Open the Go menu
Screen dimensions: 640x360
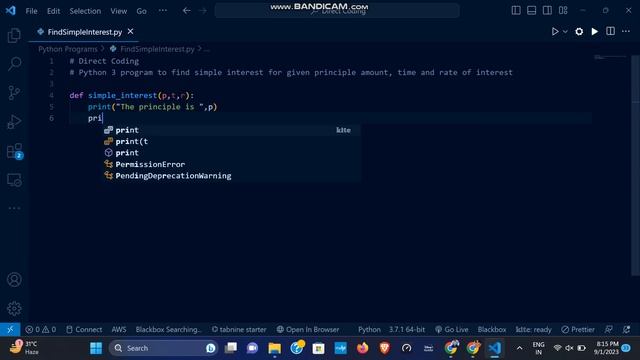(141, 11)
